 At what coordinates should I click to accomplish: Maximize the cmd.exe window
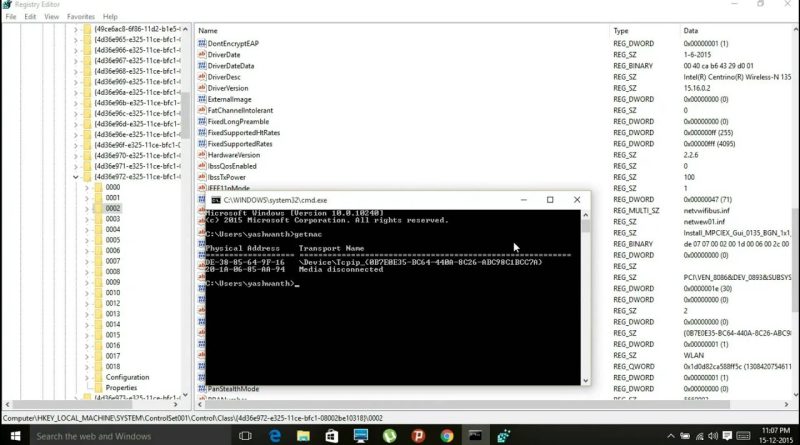pos(550,200)
